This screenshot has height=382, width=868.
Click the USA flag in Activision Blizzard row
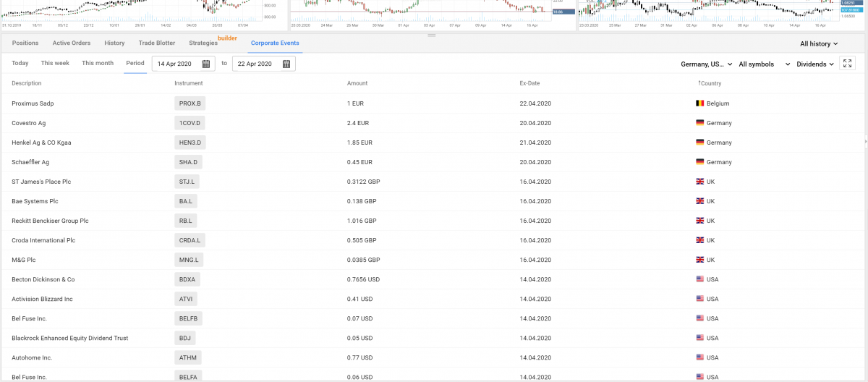[x=699, y=299]
